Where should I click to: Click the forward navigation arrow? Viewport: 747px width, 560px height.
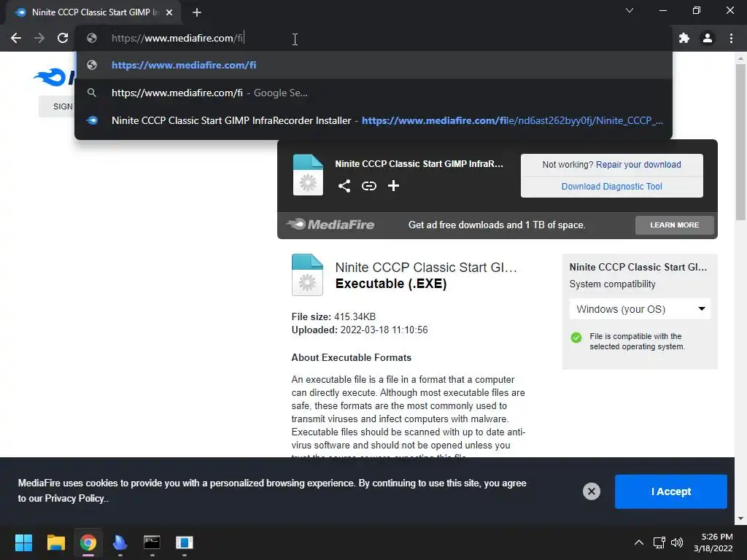coord(39,38)
